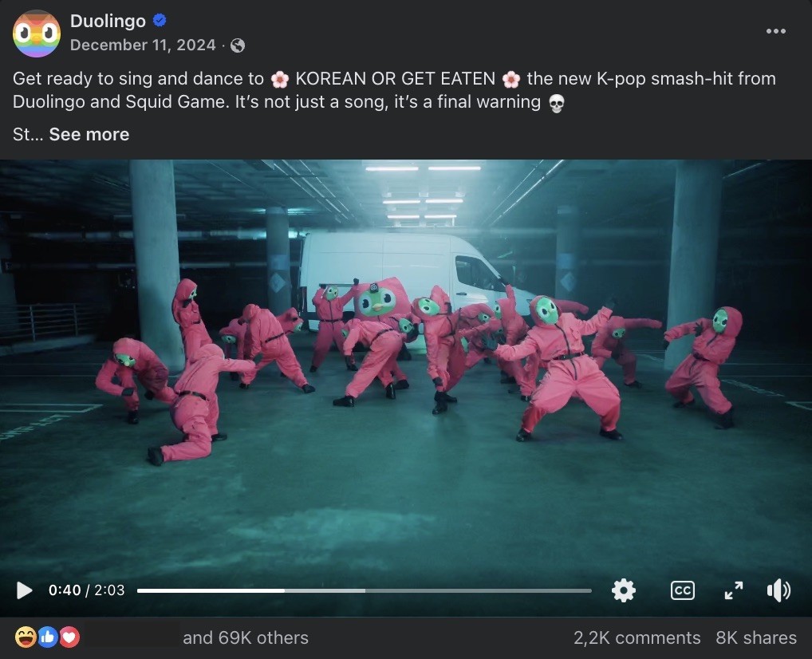Click the video progress bar
The image size is (812, 659).
[364, 590]
